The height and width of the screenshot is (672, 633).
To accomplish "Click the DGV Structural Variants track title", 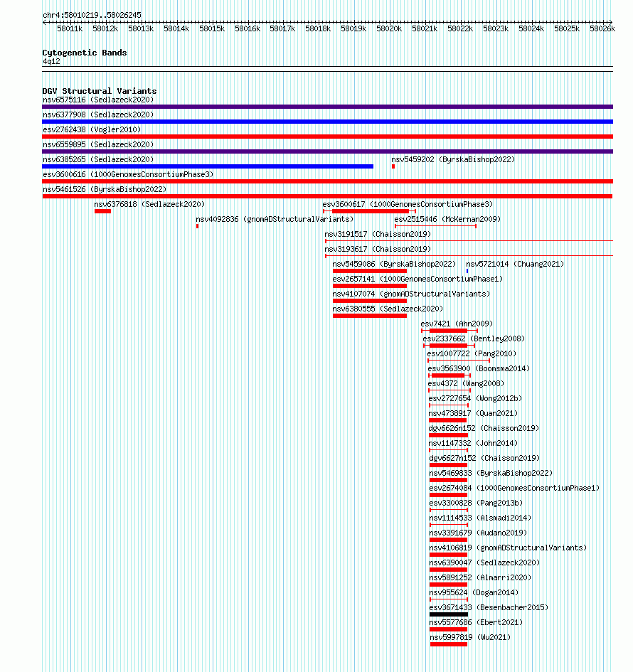I will click(100, 91).
